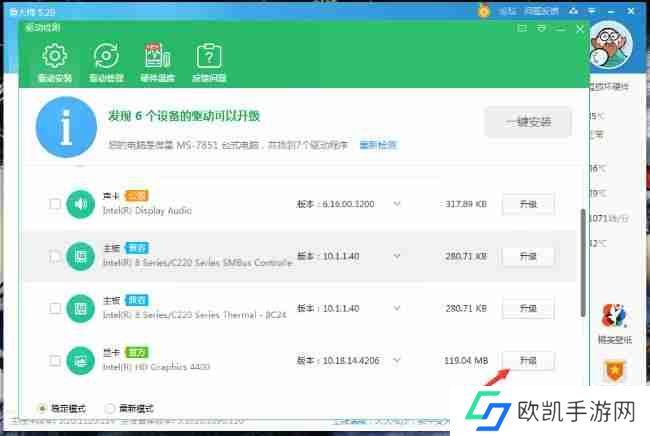Tick checkbox for Series Thermal row
Image resolution: width=650 pixels, height=436 pixels.
[x=55, y=308]
